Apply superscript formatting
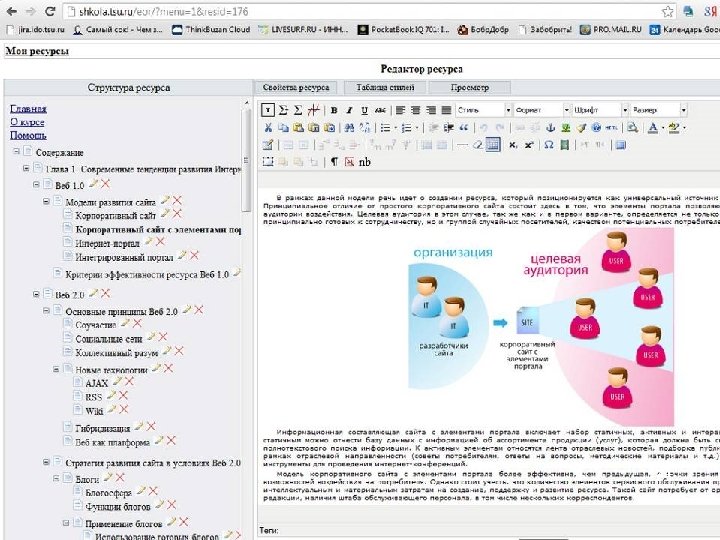 click(529, 145)
